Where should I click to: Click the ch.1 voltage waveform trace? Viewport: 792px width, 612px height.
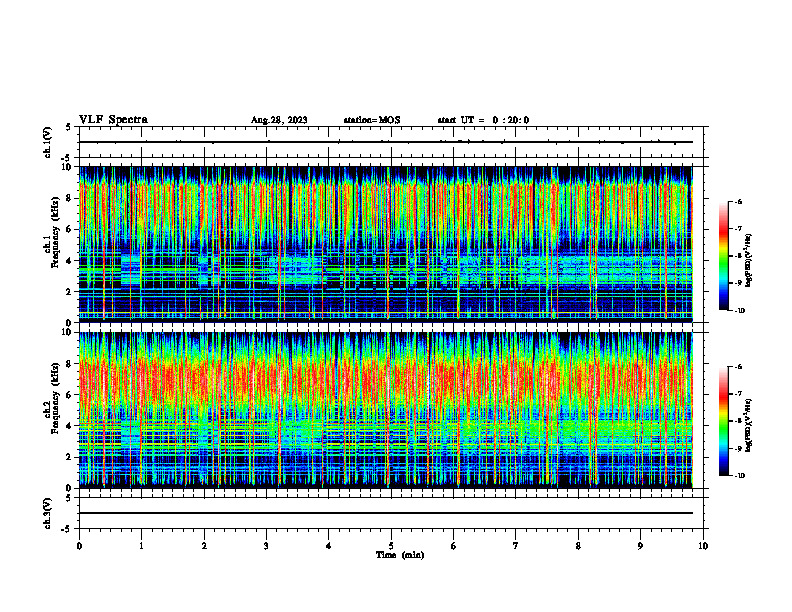click(386, 142)
